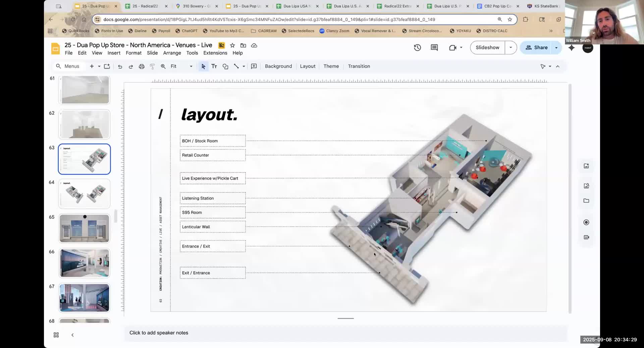This screenshot has height=348, width=644.
Task: Click the Background button
Action: tap(278, 66)
